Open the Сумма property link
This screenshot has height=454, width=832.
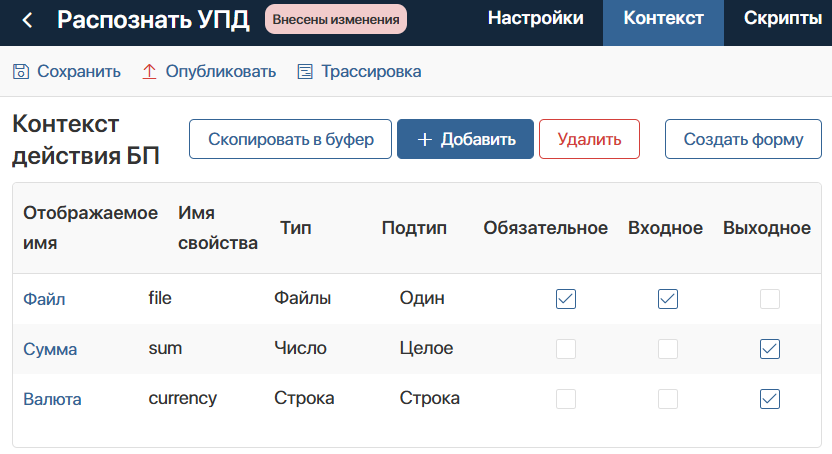point(50,349)
